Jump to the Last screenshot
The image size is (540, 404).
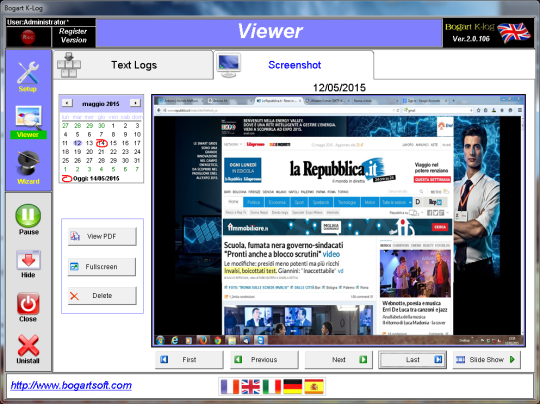tap(413, 360)
